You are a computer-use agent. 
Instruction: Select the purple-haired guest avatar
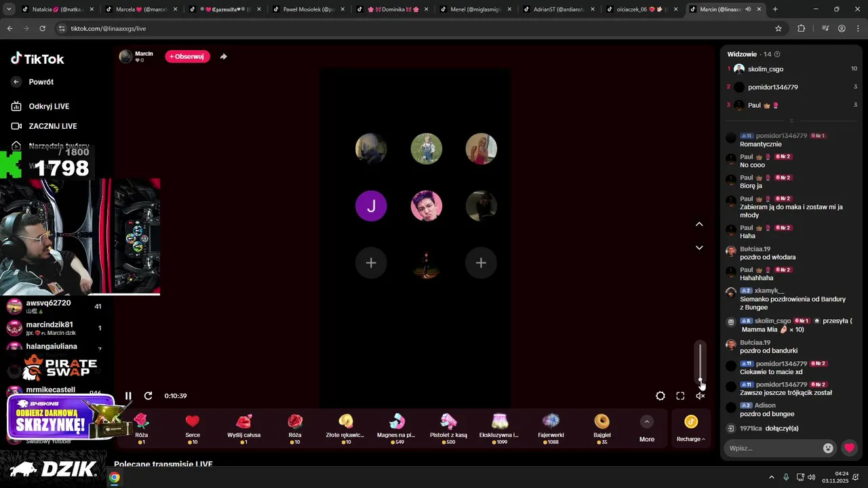(427, 206)
